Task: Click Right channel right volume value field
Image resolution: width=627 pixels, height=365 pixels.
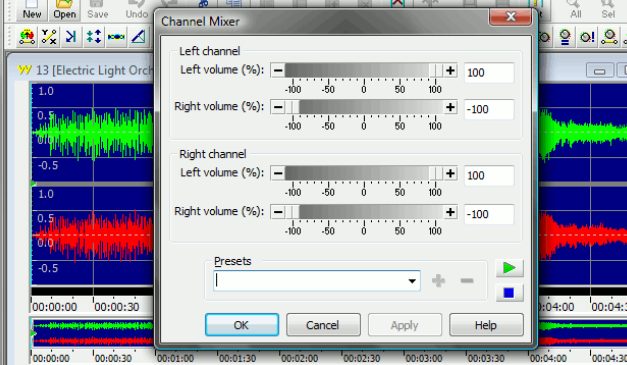Action: [489, 214]
